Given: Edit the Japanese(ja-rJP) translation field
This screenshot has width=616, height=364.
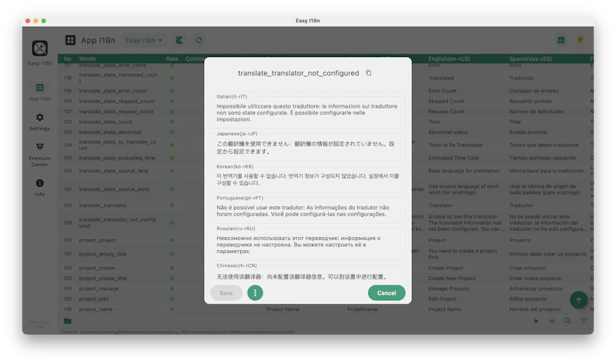Looking at the screenshot, I should pyautogui.click(x=307, y=148).
